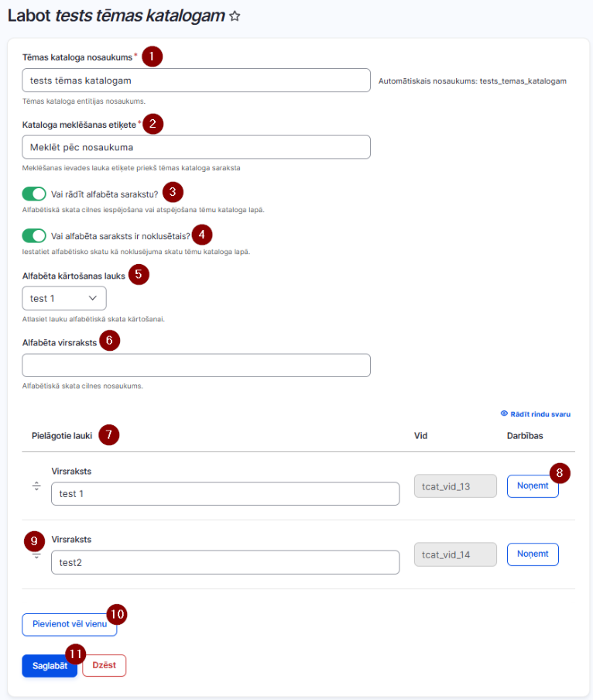Focus the Tēmas kataloga nosaukums field

click(197, 81)
